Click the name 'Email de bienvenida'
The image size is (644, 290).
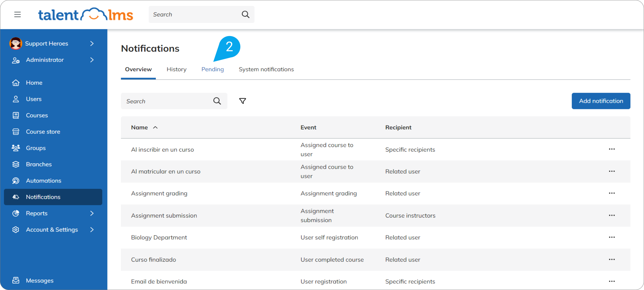[159, 282]
